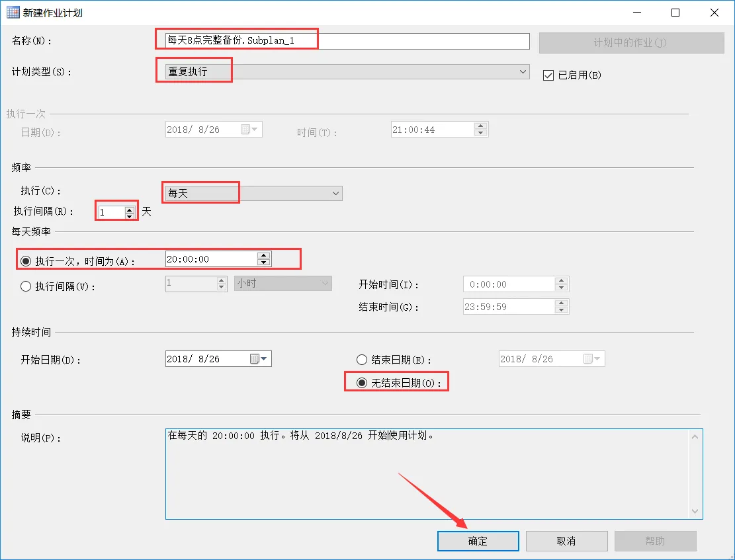This screenshot has width=735, height=560.
Task: Click the 取消 button
Action: coord(566,541)
